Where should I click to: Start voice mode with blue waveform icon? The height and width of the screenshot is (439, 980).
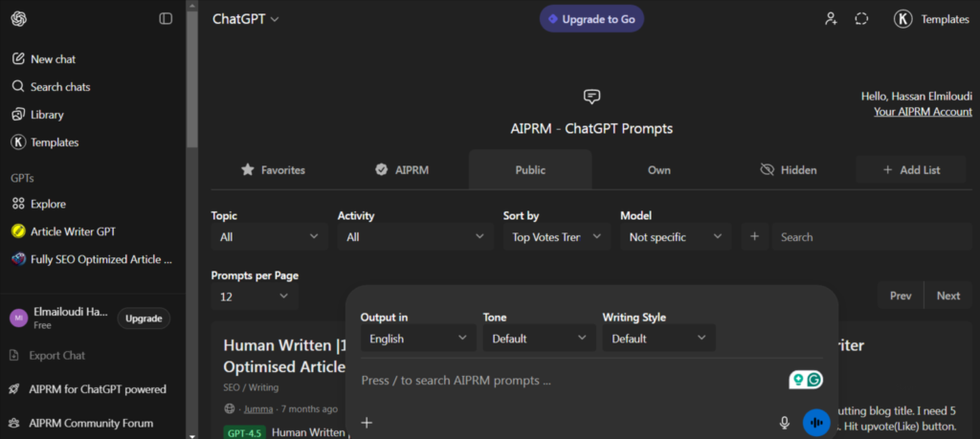pyautogui.click(x=815, y=422)
